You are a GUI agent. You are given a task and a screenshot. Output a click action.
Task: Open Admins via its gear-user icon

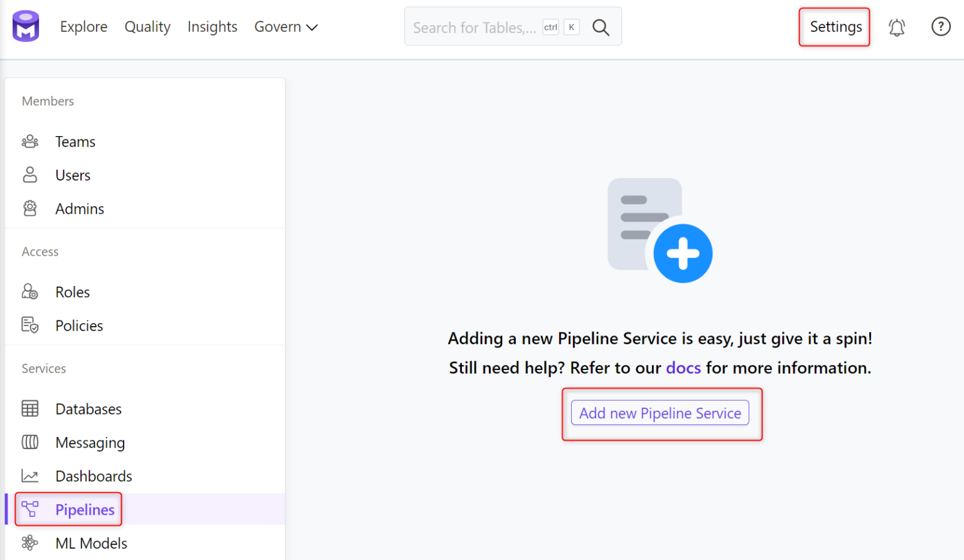point(30,208)
